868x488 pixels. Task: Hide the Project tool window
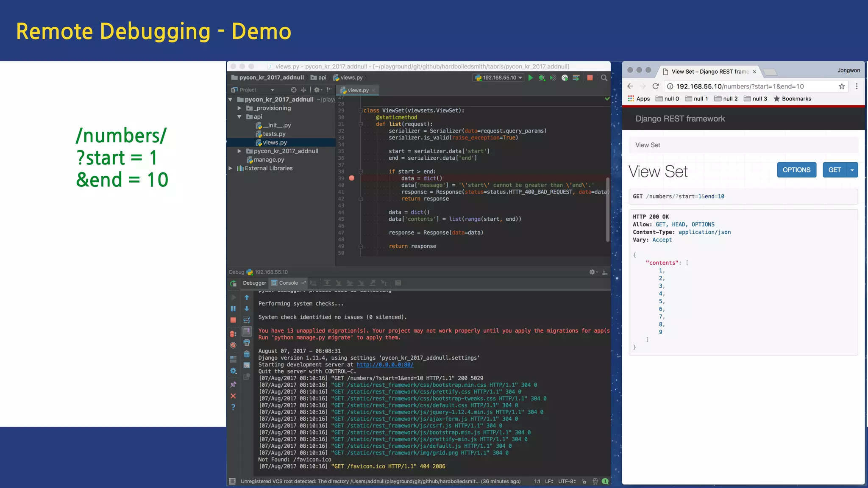click(329, 90)
